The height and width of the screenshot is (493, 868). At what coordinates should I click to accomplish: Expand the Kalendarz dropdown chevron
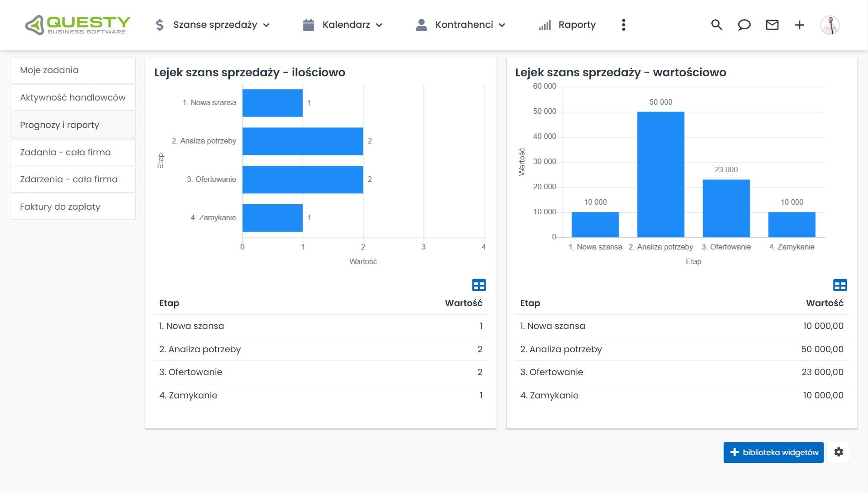coord(379,25)
